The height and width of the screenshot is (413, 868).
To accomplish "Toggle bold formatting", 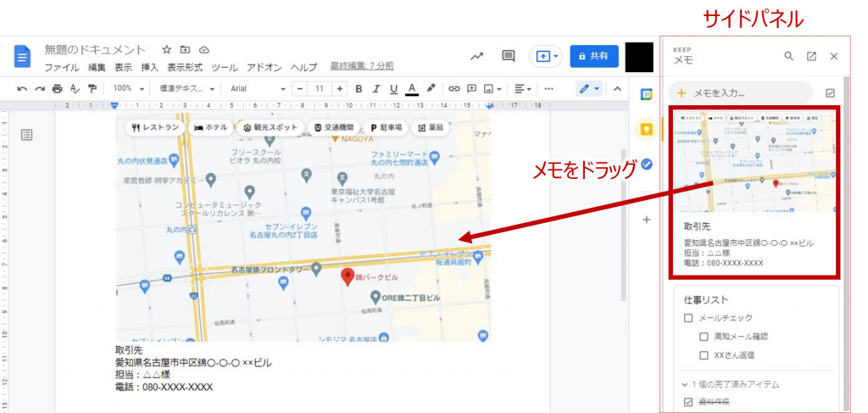I will click(x=359, y=88).
